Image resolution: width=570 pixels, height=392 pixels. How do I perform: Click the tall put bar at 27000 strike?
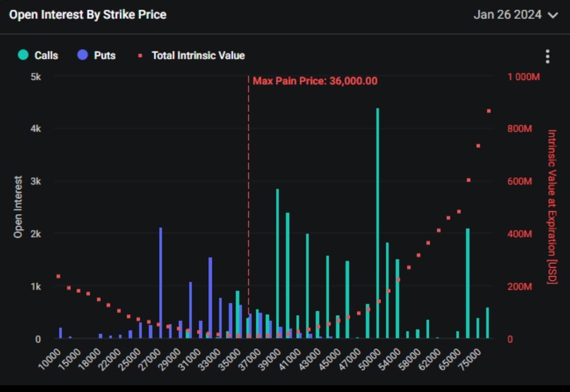tap(161, 283)
